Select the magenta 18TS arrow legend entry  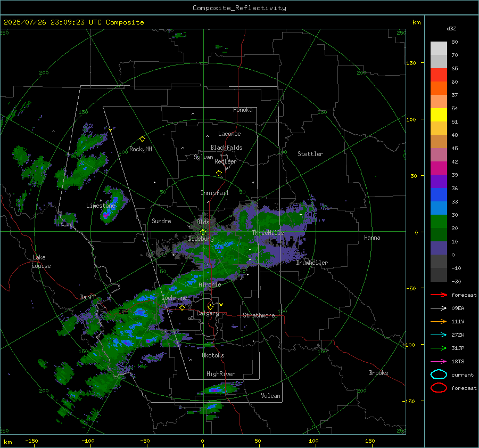click(x=439, y=362)
